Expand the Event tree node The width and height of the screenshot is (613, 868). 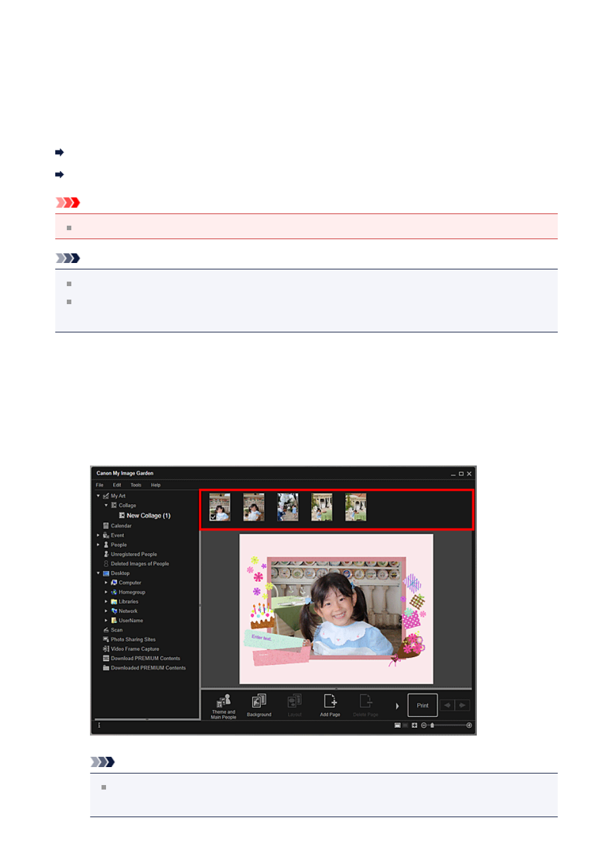point(98,535)
